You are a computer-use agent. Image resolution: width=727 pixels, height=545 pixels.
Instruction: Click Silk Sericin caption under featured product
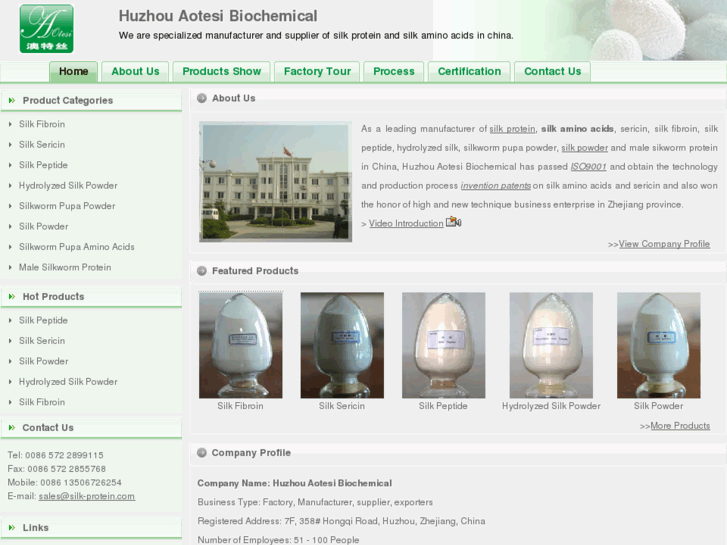tap(342, 406)
